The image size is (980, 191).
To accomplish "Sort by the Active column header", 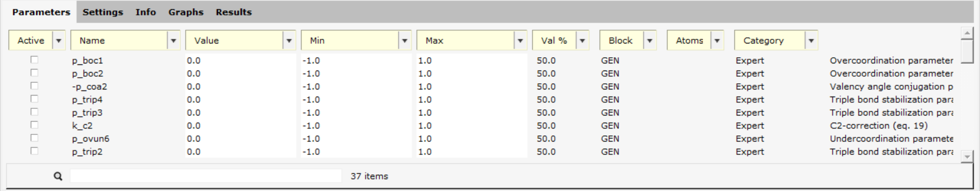I will point(31,40).
